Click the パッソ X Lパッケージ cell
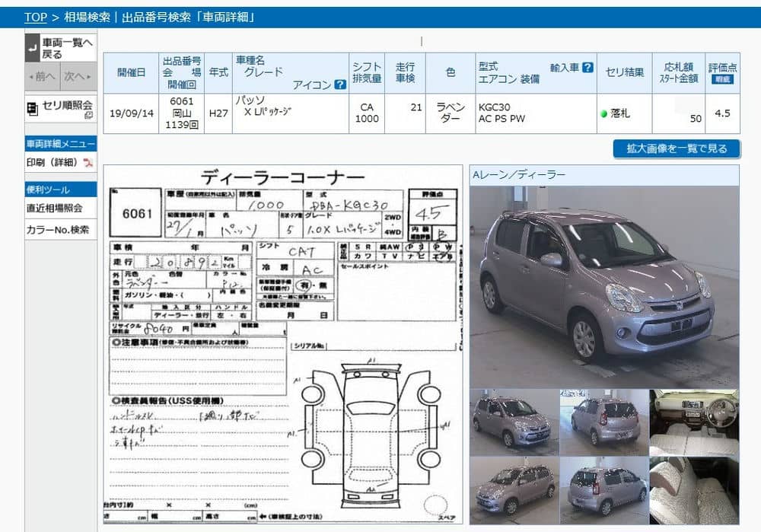The height and width of the screenshot is (532, 761). pos(290,113)
